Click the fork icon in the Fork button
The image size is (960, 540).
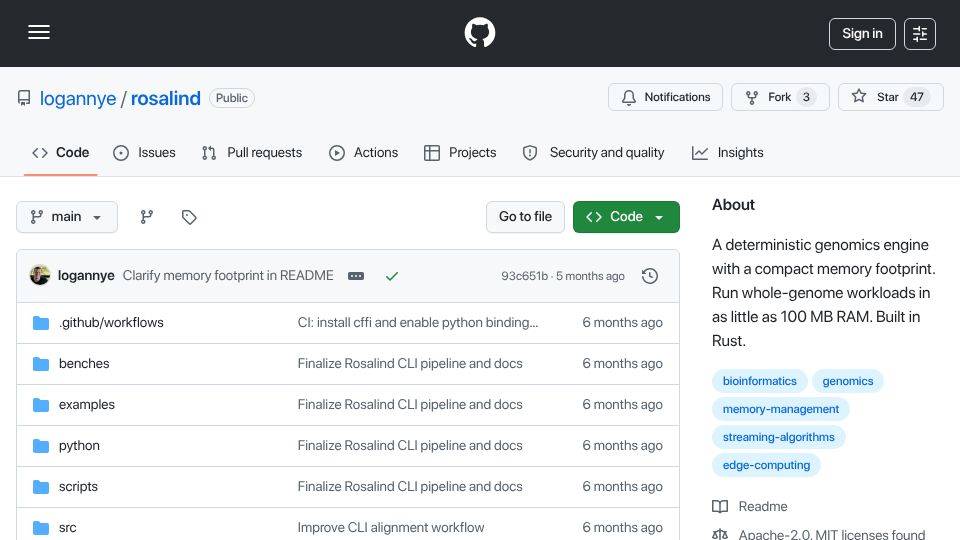coord(752,97)
